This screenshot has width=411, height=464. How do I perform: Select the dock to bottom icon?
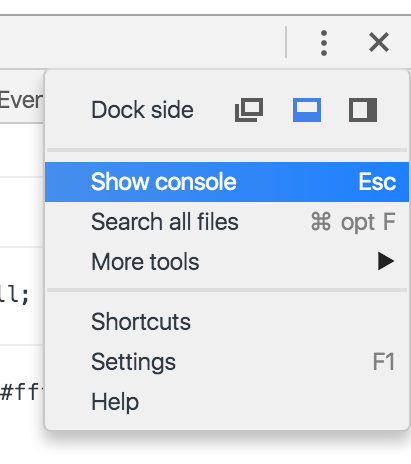coord(307,110)
